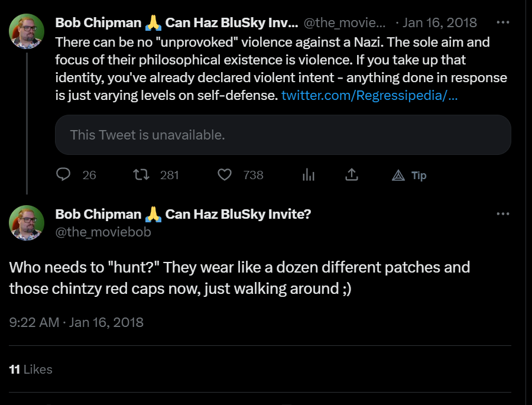
Task: Click the reply speech bubble icon
Action: (x=63, y=175)
